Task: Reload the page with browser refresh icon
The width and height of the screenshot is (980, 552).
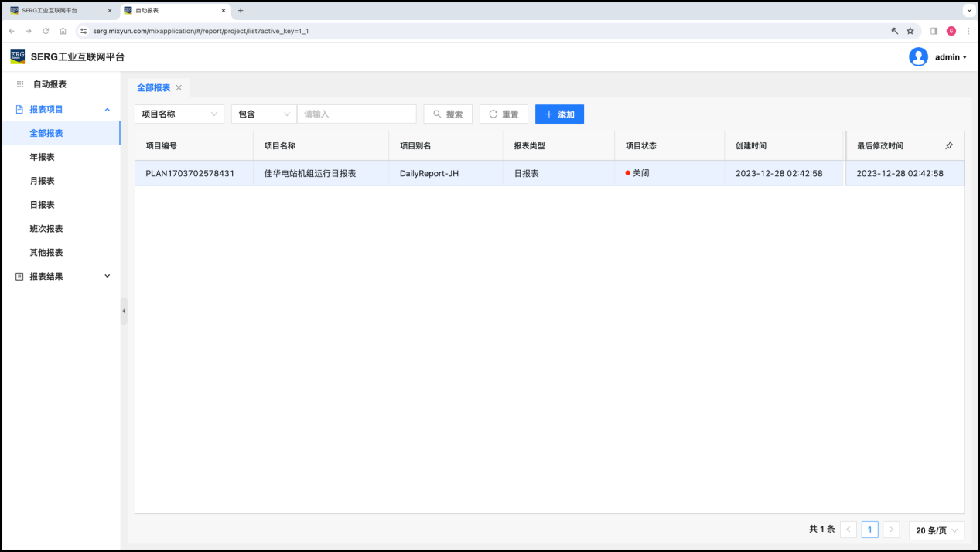Action: click(46, 31)
